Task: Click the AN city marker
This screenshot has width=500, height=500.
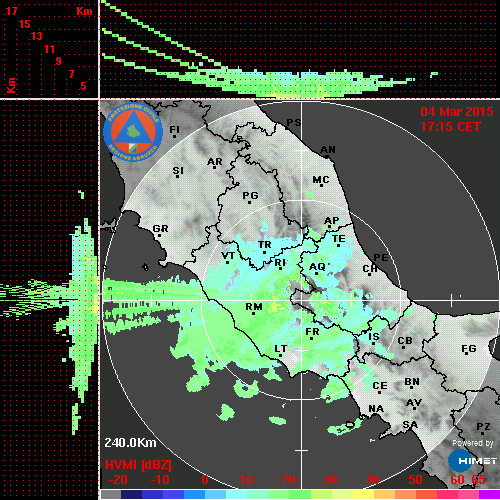Action: point(327,157)
